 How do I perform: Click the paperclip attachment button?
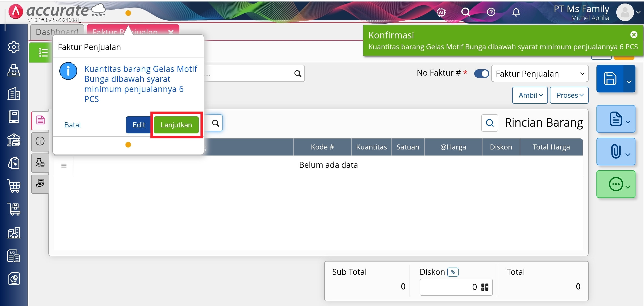[616, 151]
